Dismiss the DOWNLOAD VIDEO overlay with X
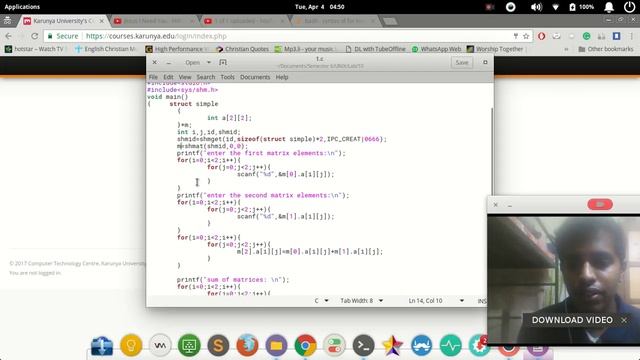The height and width of the screenshot is (360, 640). pyautogui.click(x=624, y=320)
